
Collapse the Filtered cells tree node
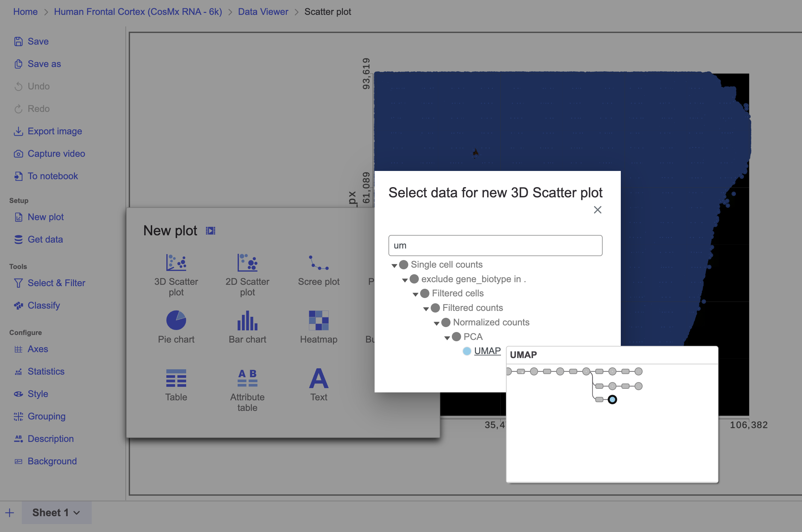pyautogui.click(x=415, y=294)
